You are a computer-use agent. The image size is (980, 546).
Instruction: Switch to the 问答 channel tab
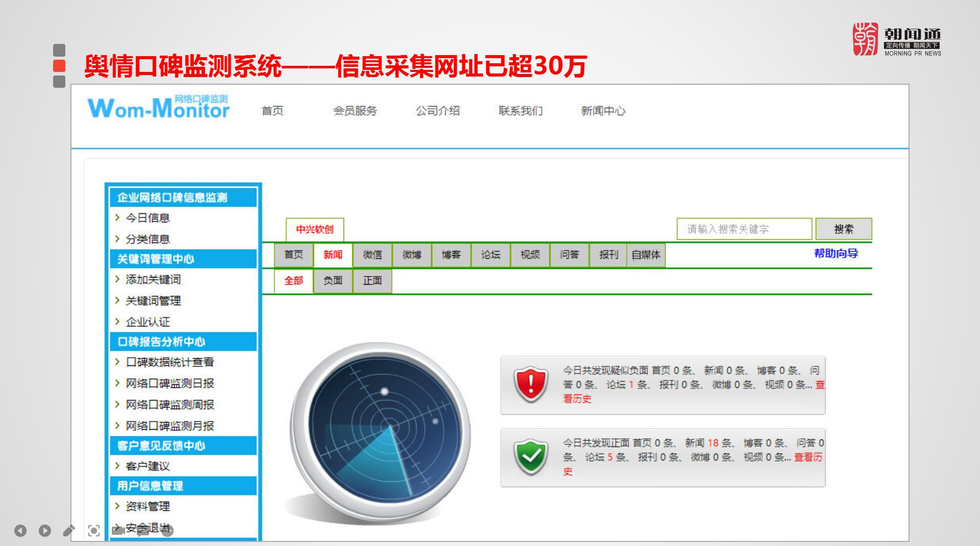tap(570, 255)
